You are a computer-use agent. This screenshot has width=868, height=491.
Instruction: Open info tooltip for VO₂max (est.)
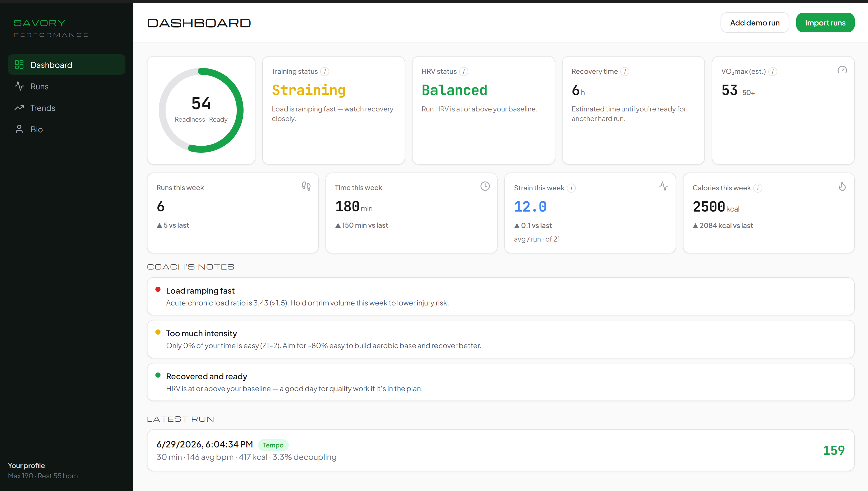pyautogui.click(x=773, y=72)
